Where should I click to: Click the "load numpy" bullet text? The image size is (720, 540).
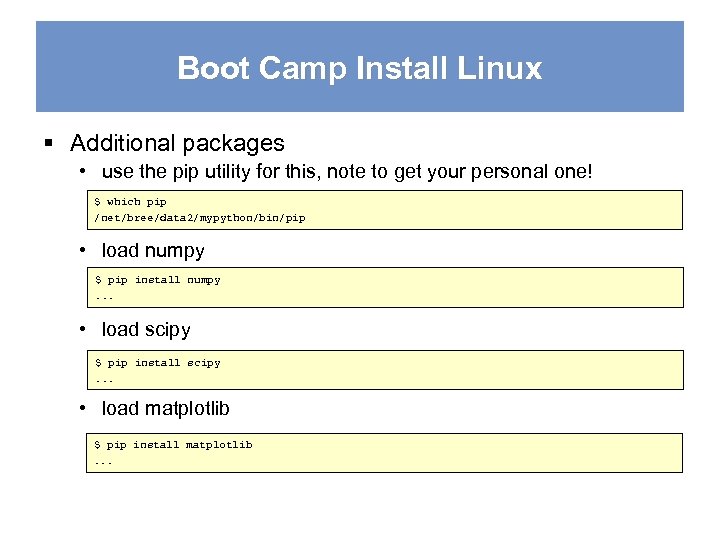(153, 251)
